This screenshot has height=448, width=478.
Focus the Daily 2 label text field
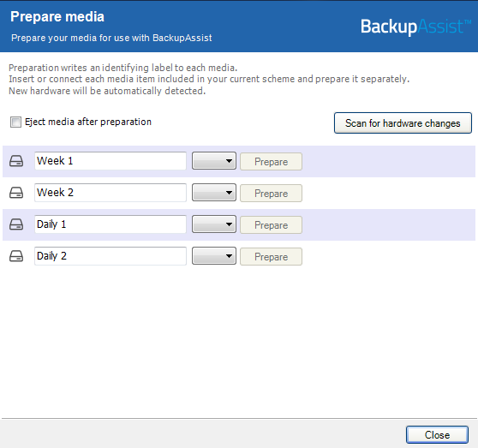(x=111, y=256)
